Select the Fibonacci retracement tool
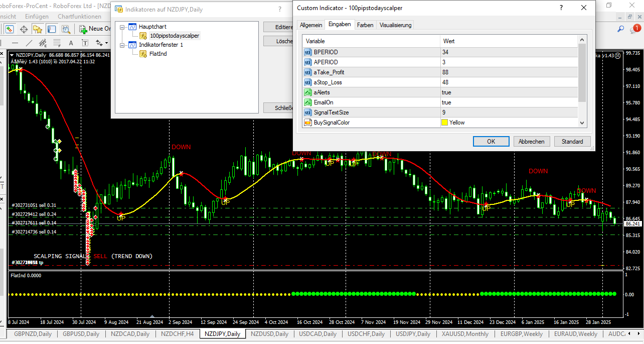Viewport: 644px width, 344px height. click(57, 43)
